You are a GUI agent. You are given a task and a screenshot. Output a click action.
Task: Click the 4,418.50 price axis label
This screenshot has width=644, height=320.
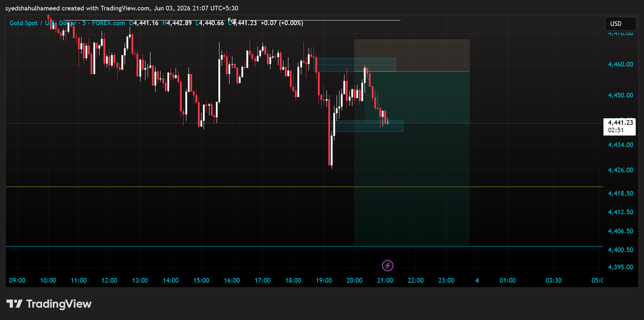point(620,193)
